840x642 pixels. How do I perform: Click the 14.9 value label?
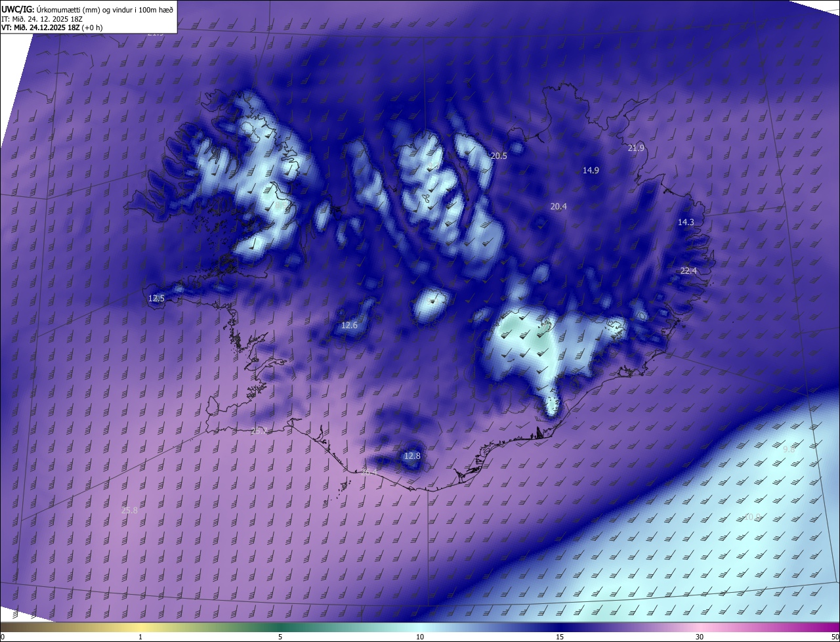(x=591, y=171)
